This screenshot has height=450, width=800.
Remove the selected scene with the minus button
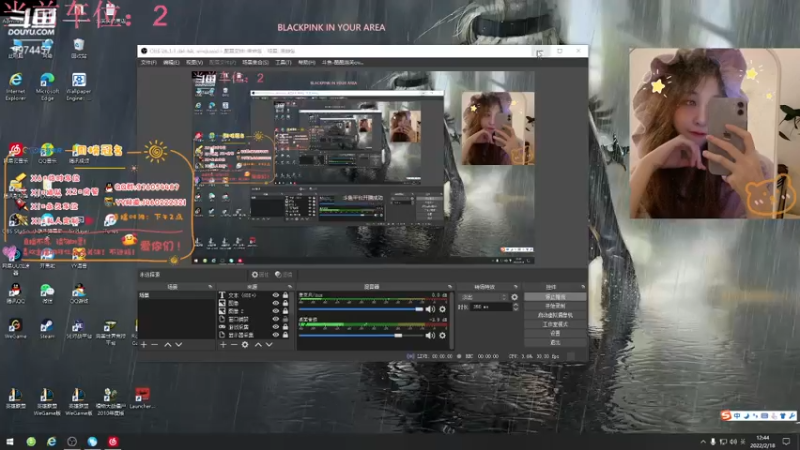pyautogui.click(x=155, y=345)
